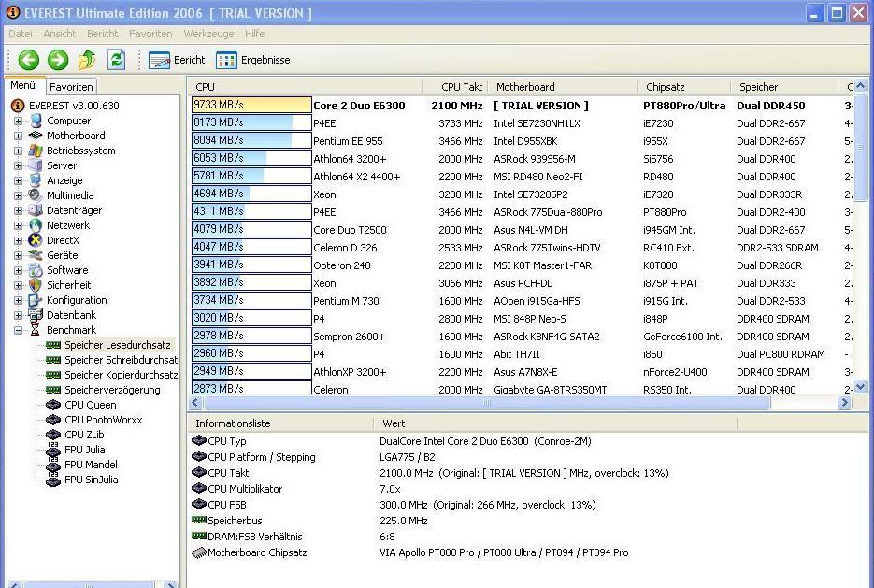The image size is (874, 588).
Task: Click the Motherboard tree icon
Action: pyautogui.click(x=36, y=136)
